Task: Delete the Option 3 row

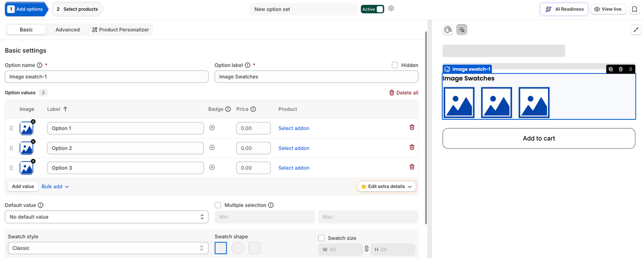Action: click(x=412, y=167)
